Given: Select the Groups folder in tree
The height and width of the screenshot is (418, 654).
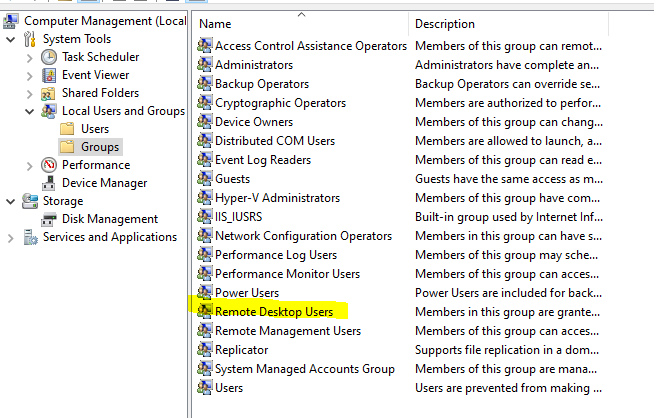Looking at the screenshot, I should (x=100, y=147).
